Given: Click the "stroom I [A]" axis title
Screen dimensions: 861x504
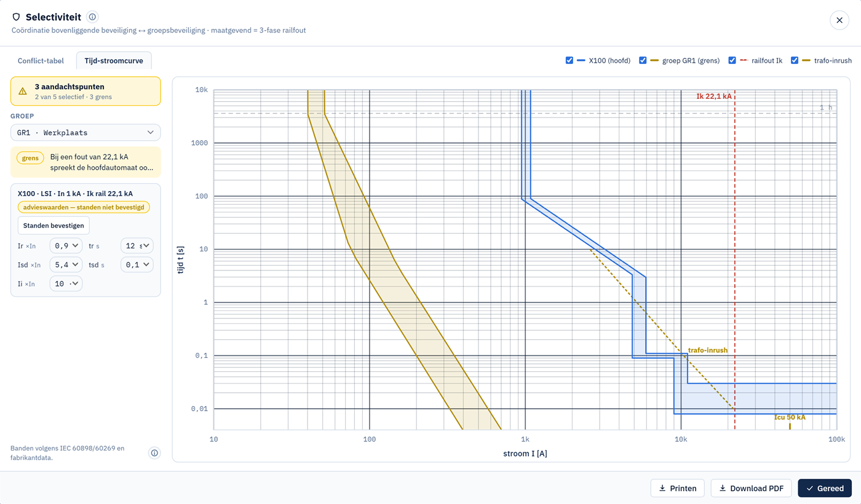Looking at the screenshot, I should pos(525,454).
